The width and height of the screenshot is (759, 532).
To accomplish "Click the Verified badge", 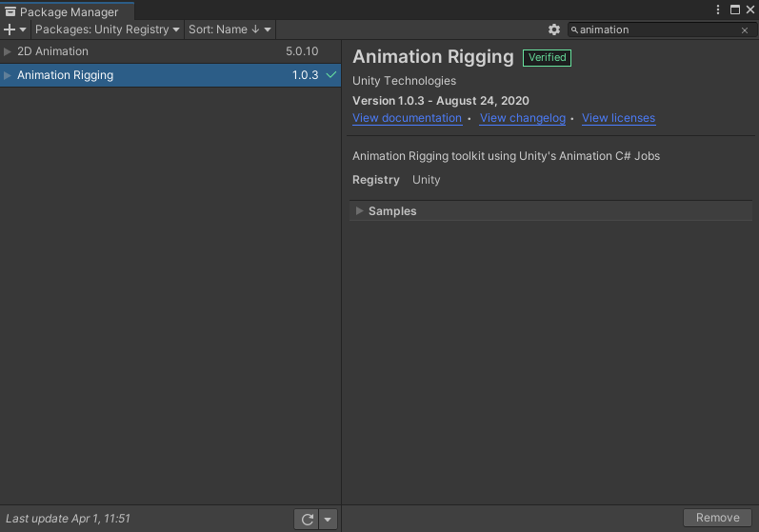I will [547, 57].
